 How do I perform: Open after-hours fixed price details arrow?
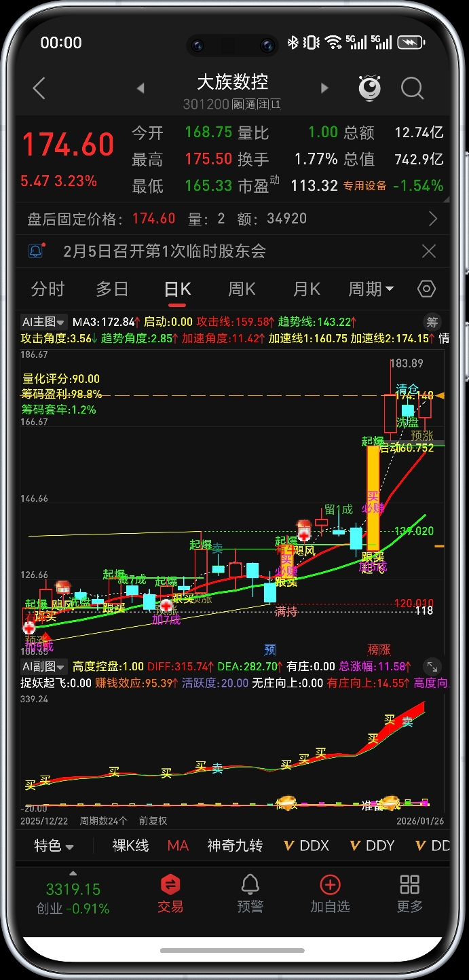click(433, 219)
